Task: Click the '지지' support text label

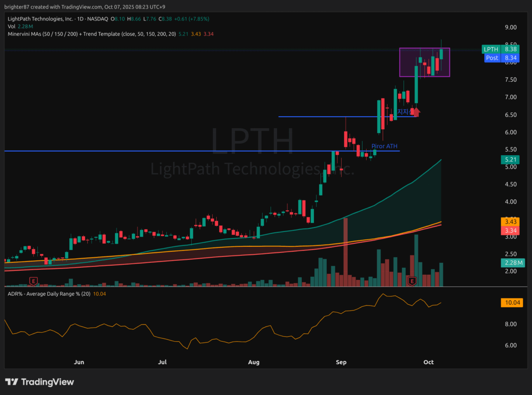Action: (402, 112)
